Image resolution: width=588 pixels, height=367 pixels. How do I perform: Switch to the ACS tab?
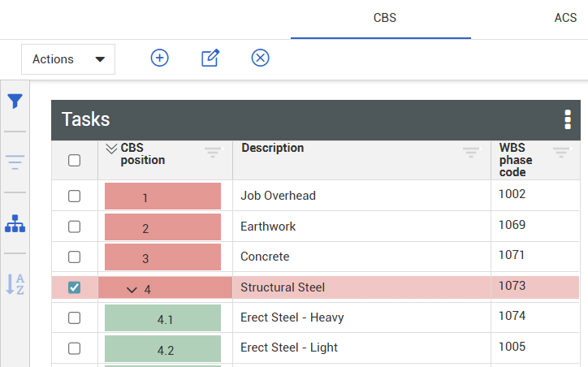pyautogui.click(x=565, y=17)
